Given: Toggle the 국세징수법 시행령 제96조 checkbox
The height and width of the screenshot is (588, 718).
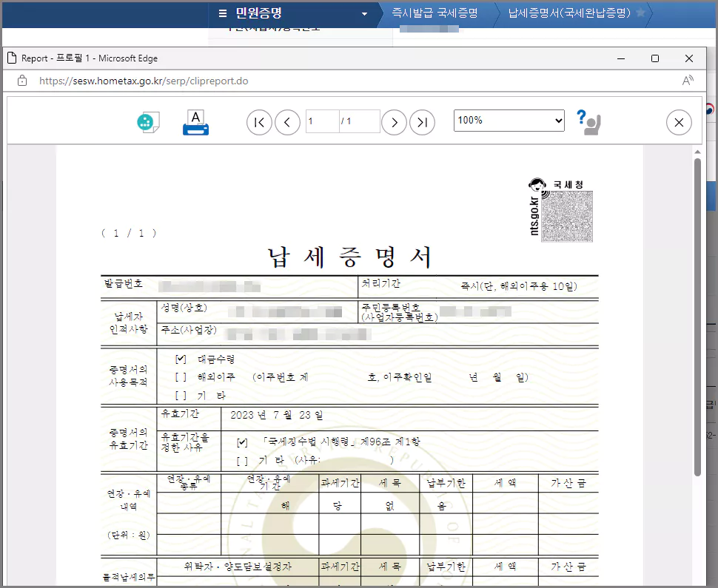Looking at the screenshot, I should coord(242,442).
